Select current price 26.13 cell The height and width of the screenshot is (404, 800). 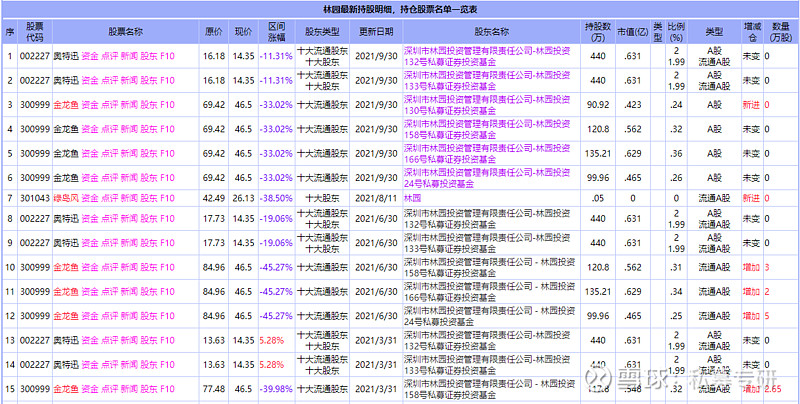point(243,197)
